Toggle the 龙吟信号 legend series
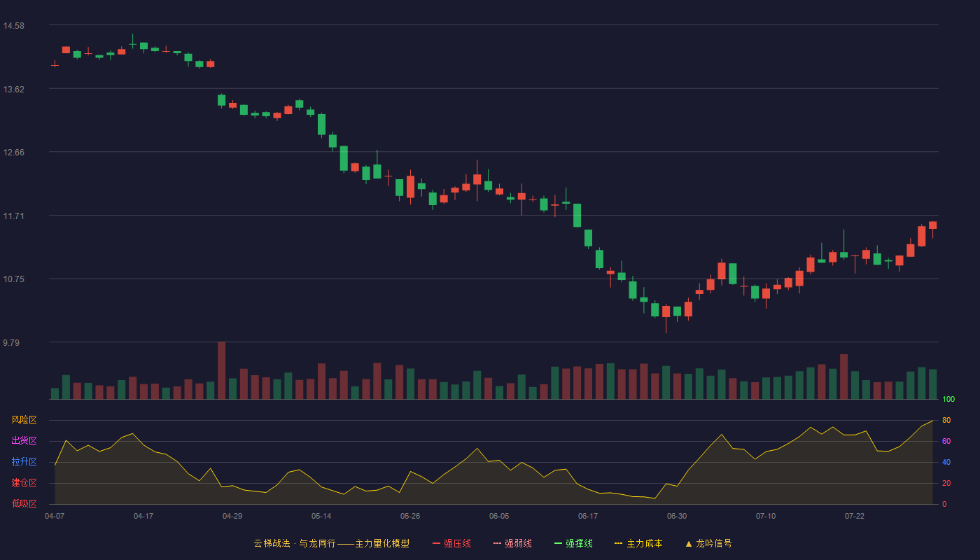 (708, 543)
